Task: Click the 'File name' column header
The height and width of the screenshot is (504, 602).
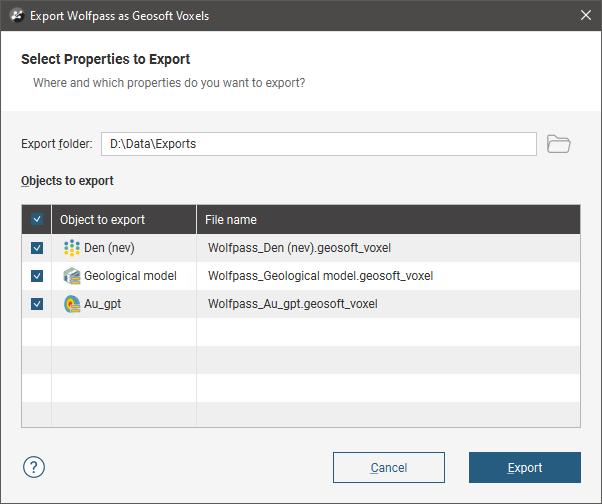Action: coord(231,220)
